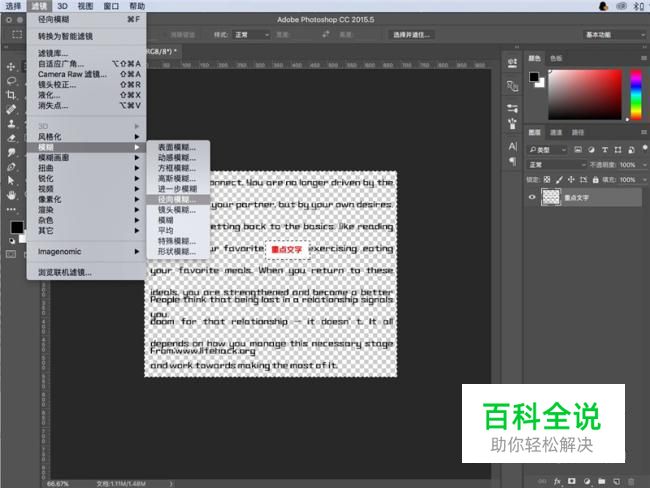Open the Character panel icon

pyautogui.click(x=512, y=146)
